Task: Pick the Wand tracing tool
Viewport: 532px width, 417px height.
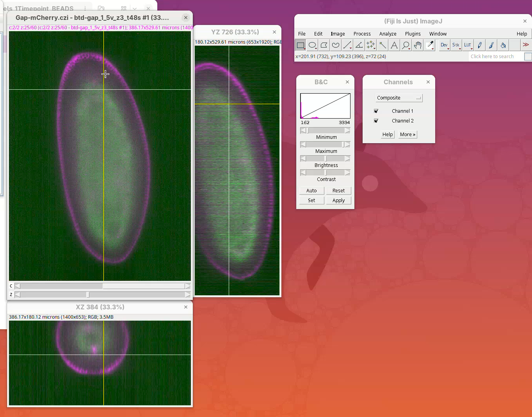Action: click(x=383, y=45)
